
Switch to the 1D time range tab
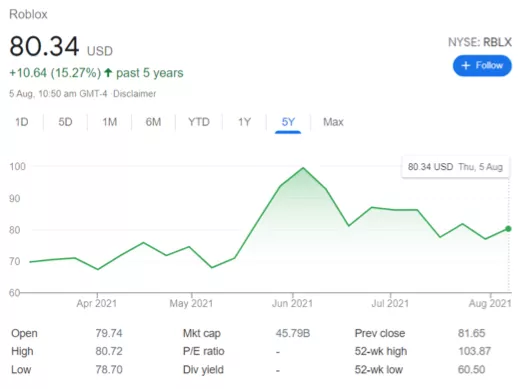click(x=22, y=122)
